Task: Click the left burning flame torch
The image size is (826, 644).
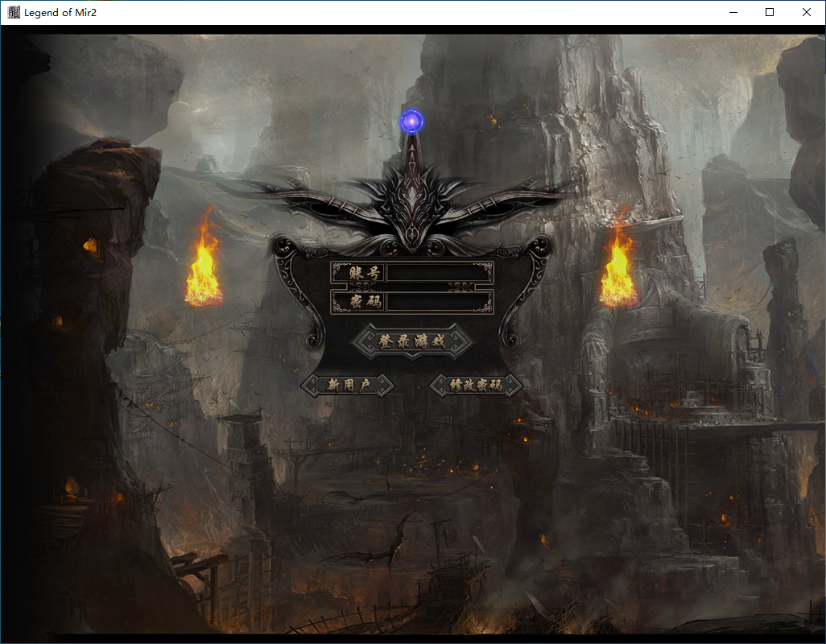Action: coord(204,264)
